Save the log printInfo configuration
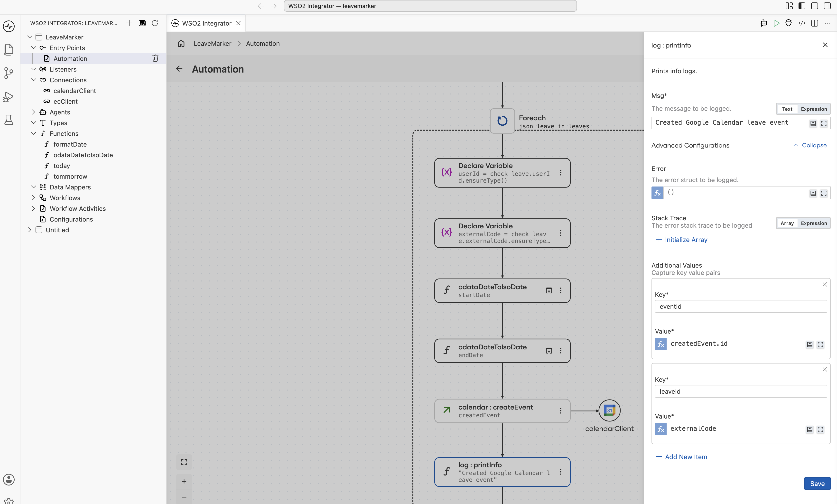This screenshot has height=504, width=837. [x=817, y=483]
